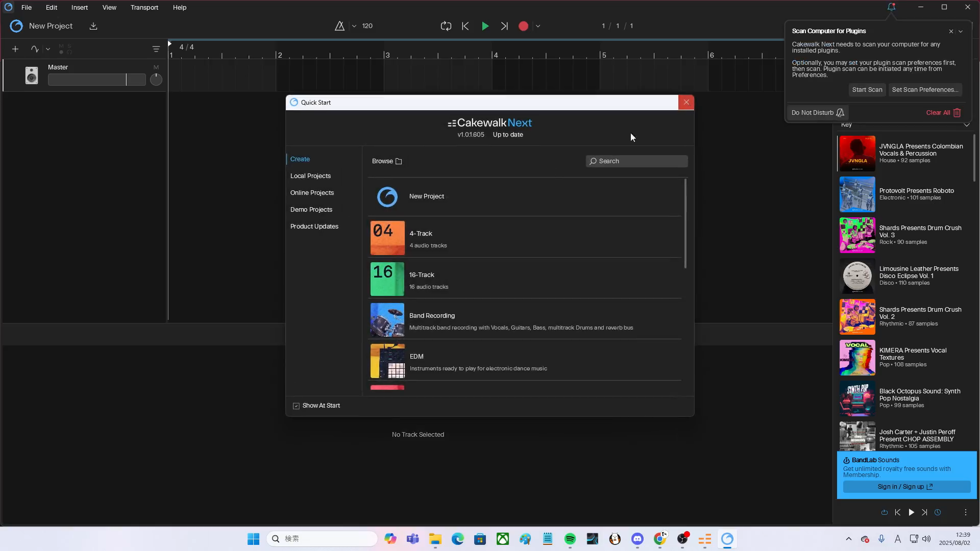The width and height of the screenshot is (980, 551).
Task: Toggle the metronome icon
Action: pos(339,26)
